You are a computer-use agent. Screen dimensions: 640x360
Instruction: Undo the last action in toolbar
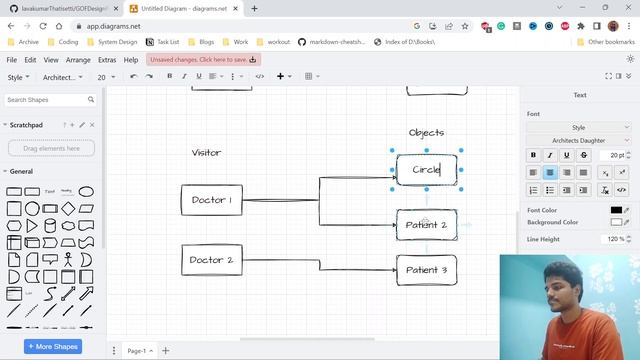point(133,76)
